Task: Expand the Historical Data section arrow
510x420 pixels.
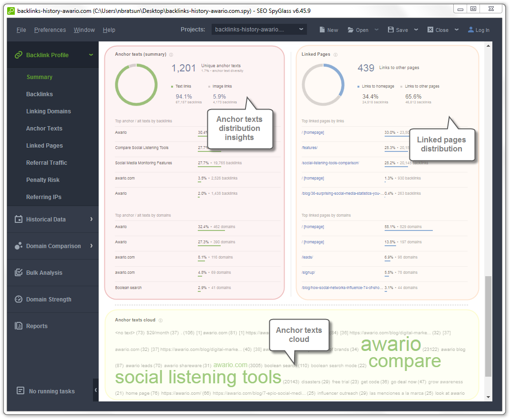Action: coord(92,219)
